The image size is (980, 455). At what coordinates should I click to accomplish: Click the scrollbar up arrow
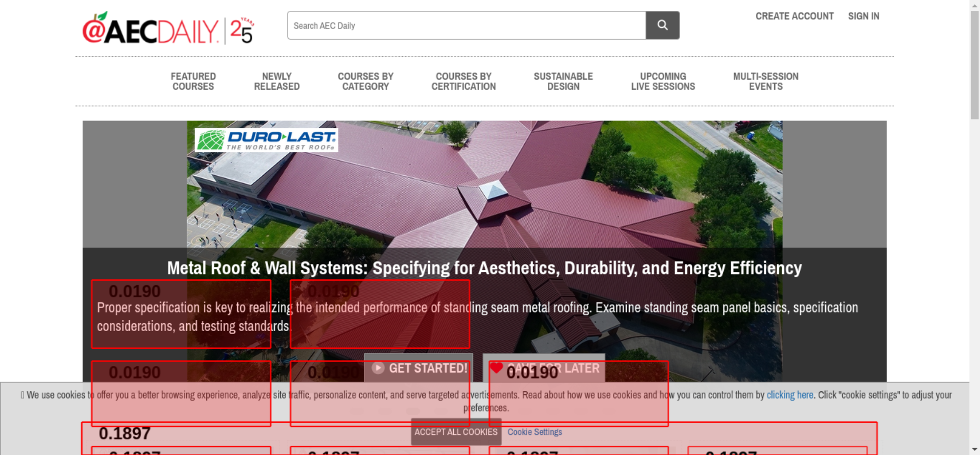pyautogui.click(x=975, y=5)
